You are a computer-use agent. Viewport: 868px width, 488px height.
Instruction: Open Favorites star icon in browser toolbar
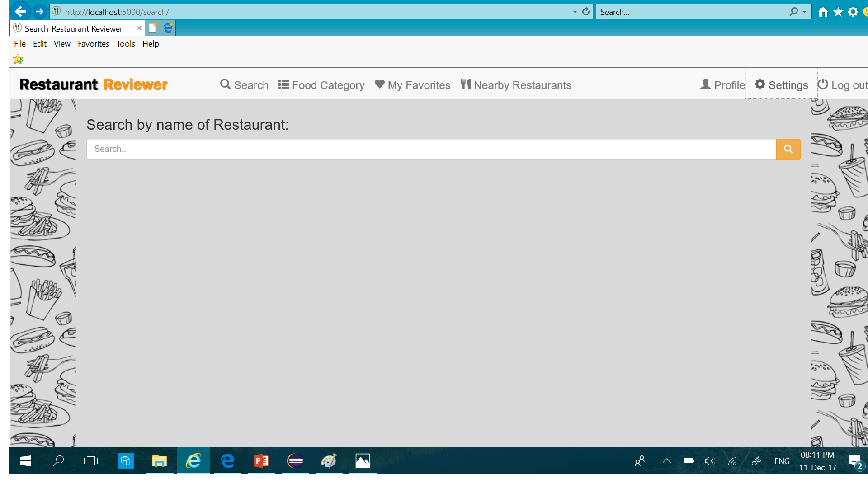point(838,12)
